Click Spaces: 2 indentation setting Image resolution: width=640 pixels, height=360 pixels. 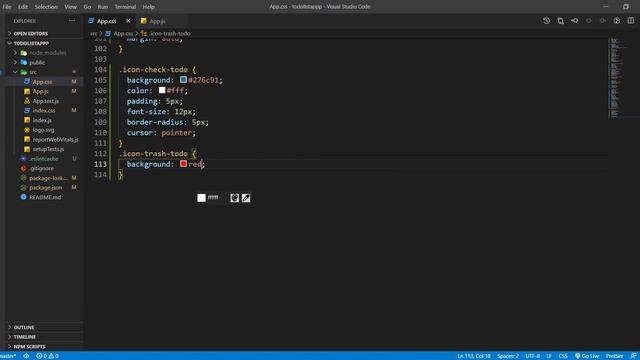tap(508, 356)
